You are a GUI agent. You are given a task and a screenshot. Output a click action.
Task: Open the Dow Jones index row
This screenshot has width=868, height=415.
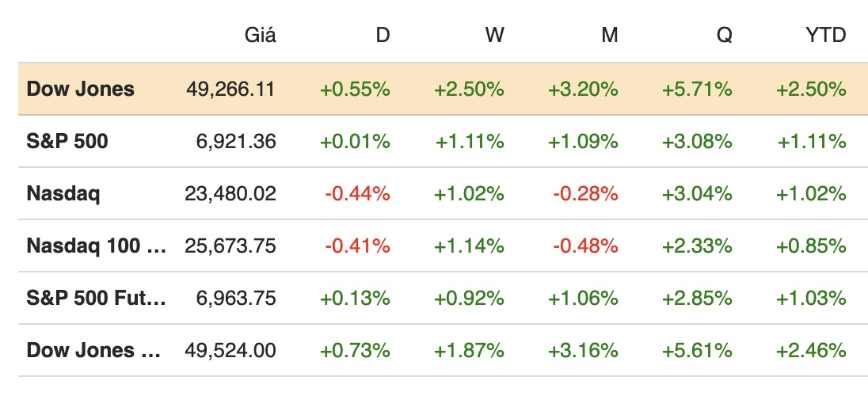tap(81, 89)
